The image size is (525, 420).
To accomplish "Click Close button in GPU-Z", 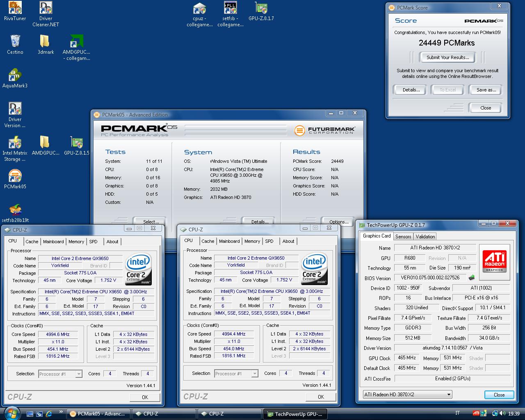I will pyautogui.click(x=499, y=395).
